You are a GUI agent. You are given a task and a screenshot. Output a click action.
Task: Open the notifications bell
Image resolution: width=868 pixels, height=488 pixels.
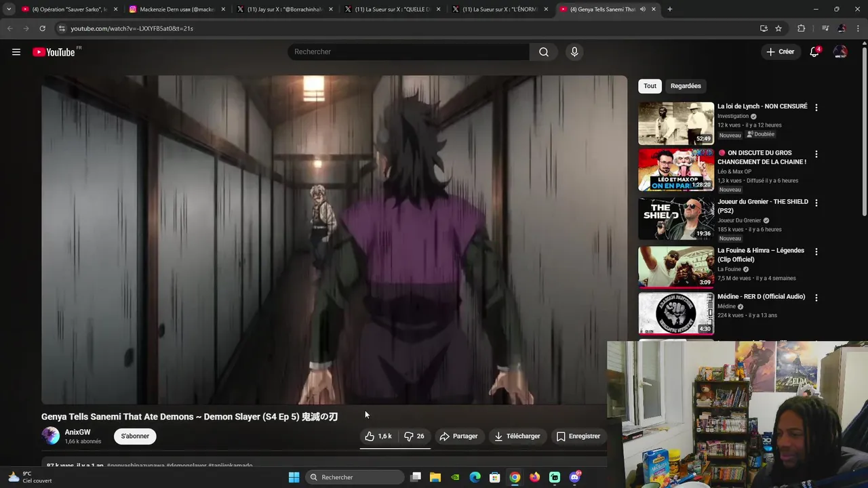[x=814, y=52]
